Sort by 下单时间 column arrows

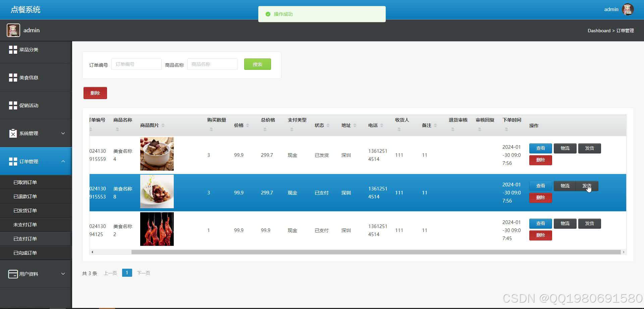point(506,129)
